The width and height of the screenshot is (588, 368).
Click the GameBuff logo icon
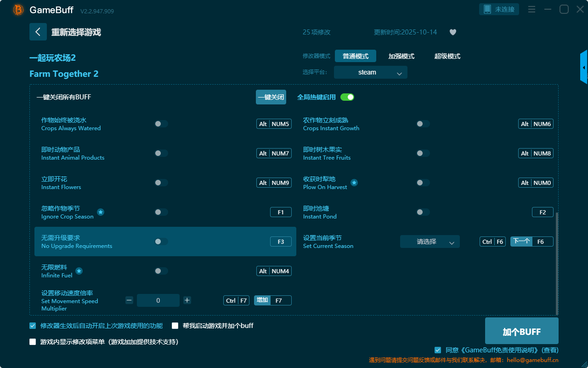click(18, 10)
